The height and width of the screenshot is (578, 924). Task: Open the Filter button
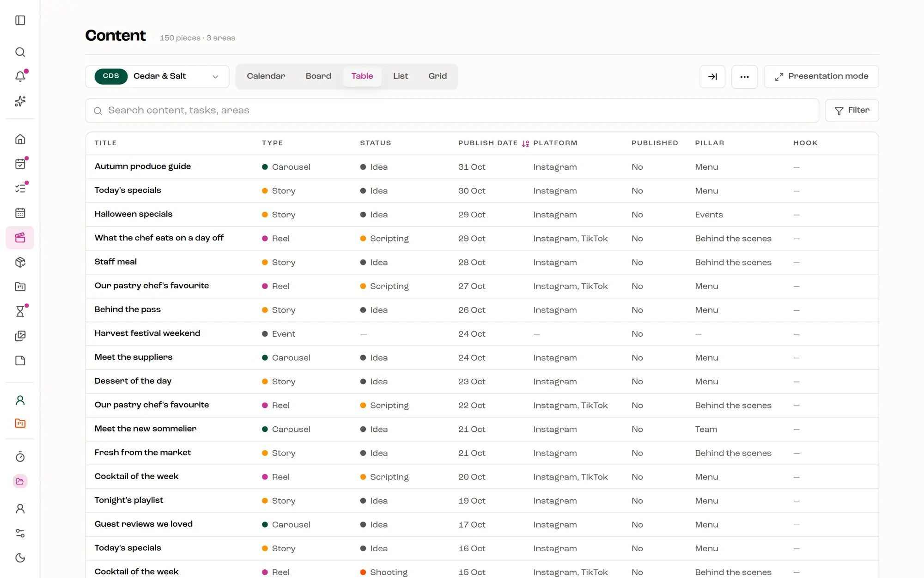(852, 111)
